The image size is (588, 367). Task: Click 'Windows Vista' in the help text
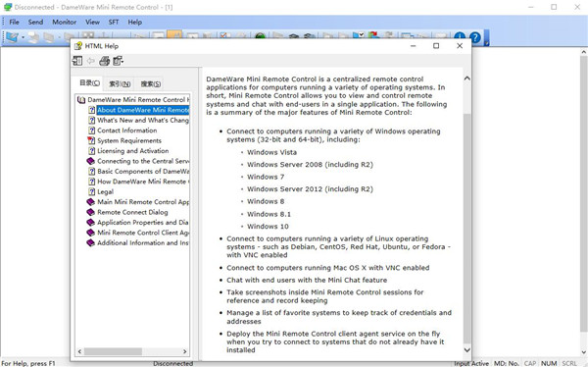271,152
